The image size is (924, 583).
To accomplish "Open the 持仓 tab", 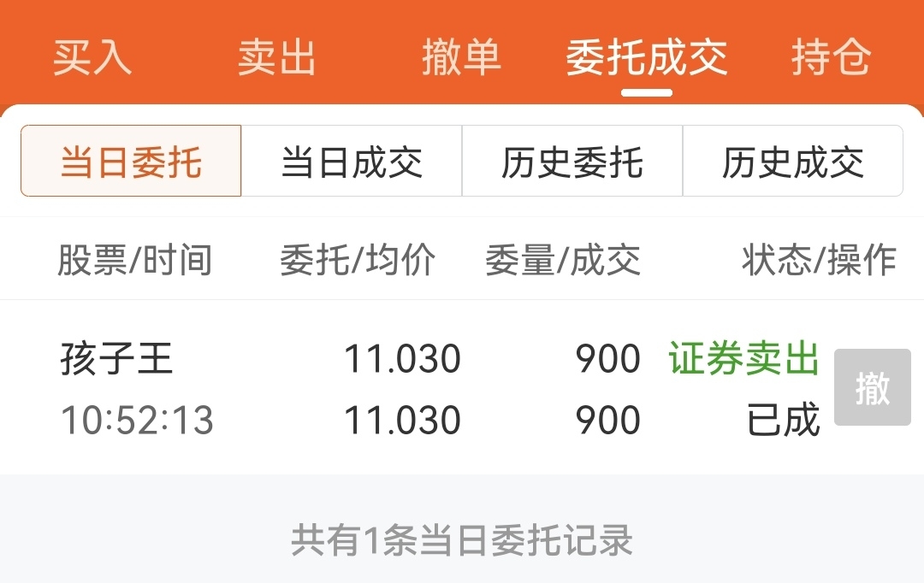I will pos(831,57).
